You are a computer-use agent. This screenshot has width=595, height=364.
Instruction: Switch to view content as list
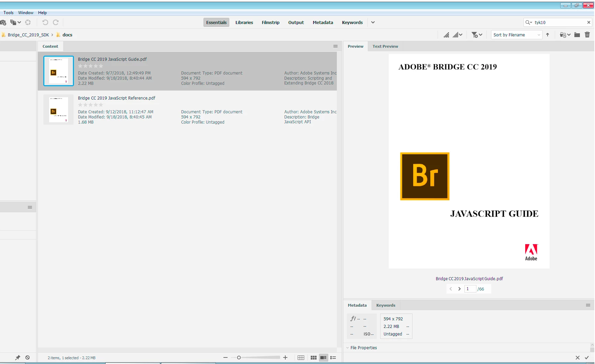[x=333, y=357]
